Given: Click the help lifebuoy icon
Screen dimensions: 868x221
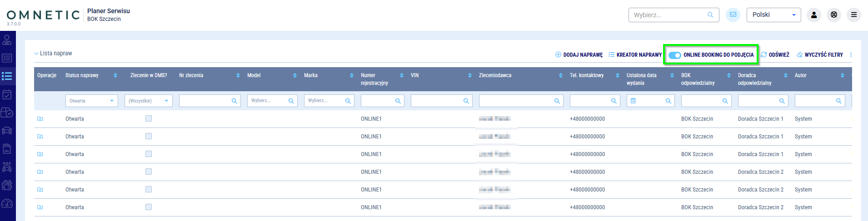Looking at the screenshot, I should click(x=833, y=15).
